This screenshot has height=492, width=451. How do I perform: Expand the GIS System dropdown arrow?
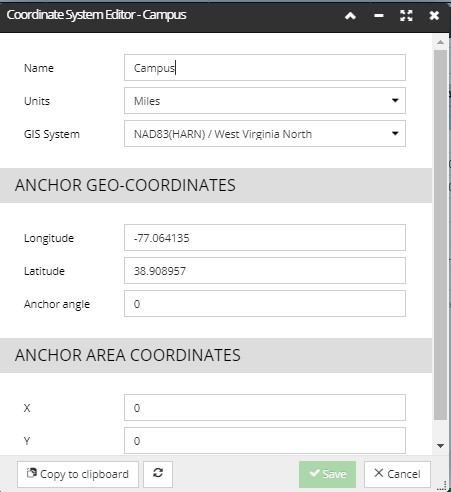(395, 134)
